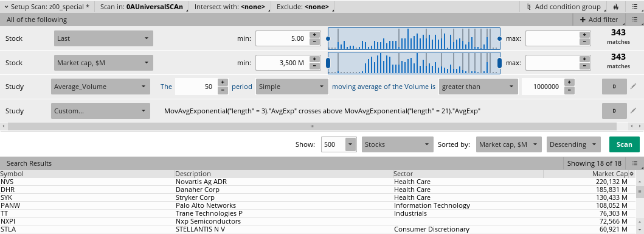Increase the 1000000 volume threshold with plus
Screen dimensions: 644x234
click(x=569, y=83)
